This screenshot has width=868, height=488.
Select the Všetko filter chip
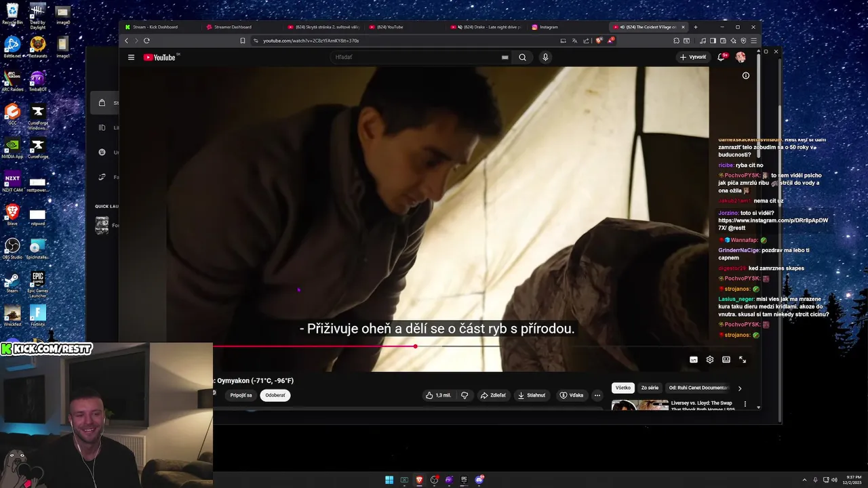tap(623, 388)
